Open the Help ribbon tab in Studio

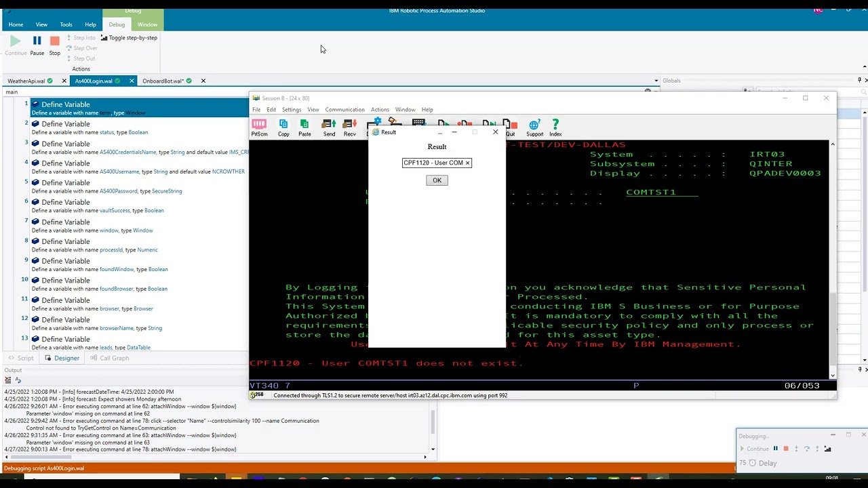click(90, 24)
